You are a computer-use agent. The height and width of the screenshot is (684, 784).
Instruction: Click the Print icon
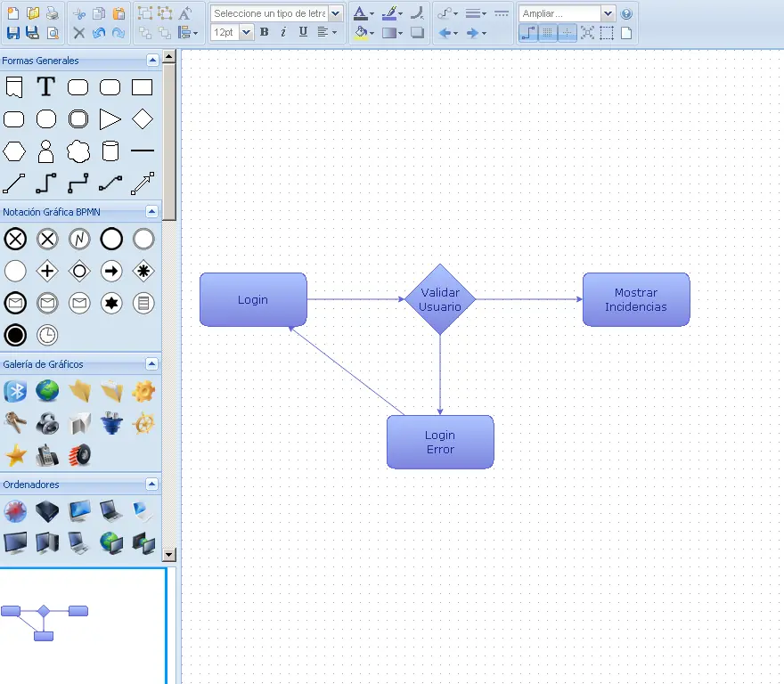53,13
